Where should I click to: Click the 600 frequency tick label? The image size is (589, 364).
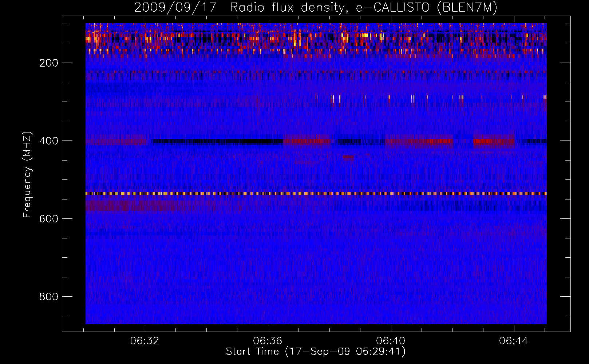pos(49,219)
